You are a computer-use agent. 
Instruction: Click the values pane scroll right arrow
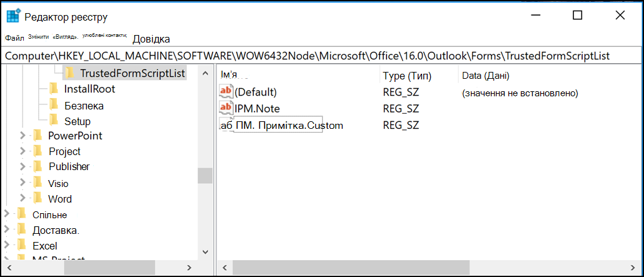click(x=633, y=268)
